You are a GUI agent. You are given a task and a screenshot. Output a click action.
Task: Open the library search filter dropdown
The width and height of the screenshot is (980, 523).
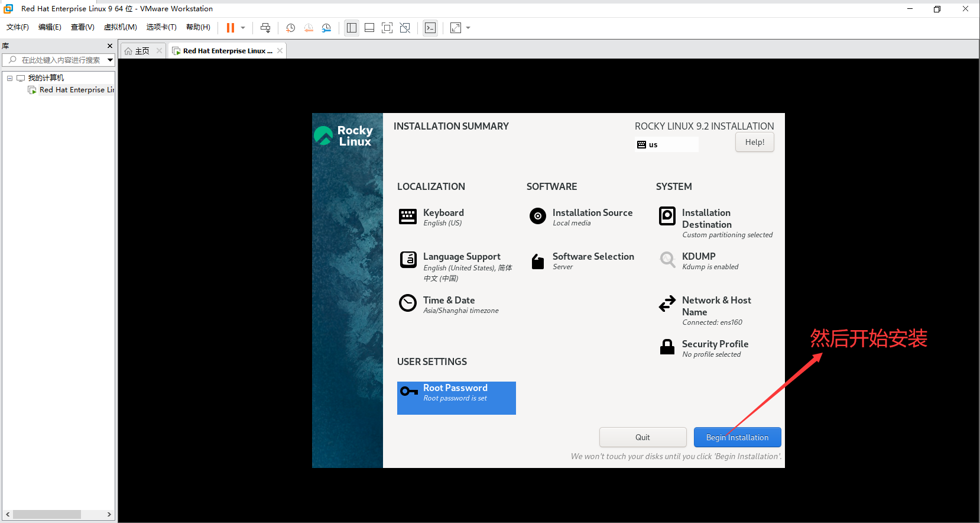pyautogui.click(x=110, y=60)
